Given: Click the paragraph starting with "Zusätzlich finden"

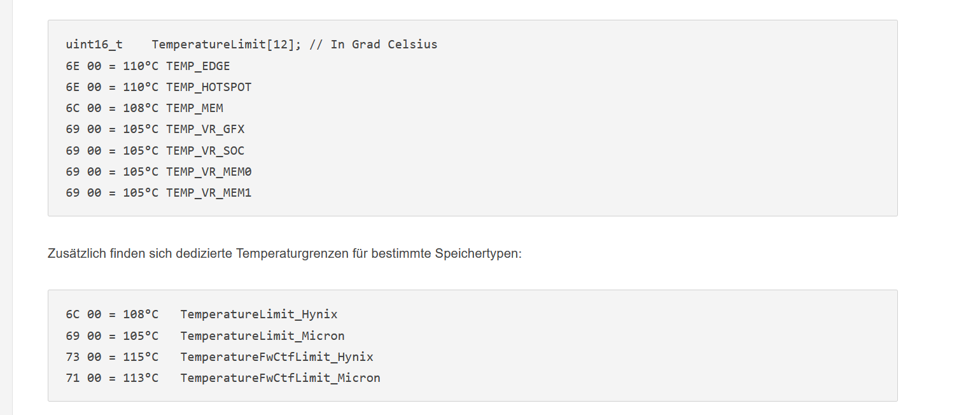Looking at the screenshot, I should [x=284, y=253].
